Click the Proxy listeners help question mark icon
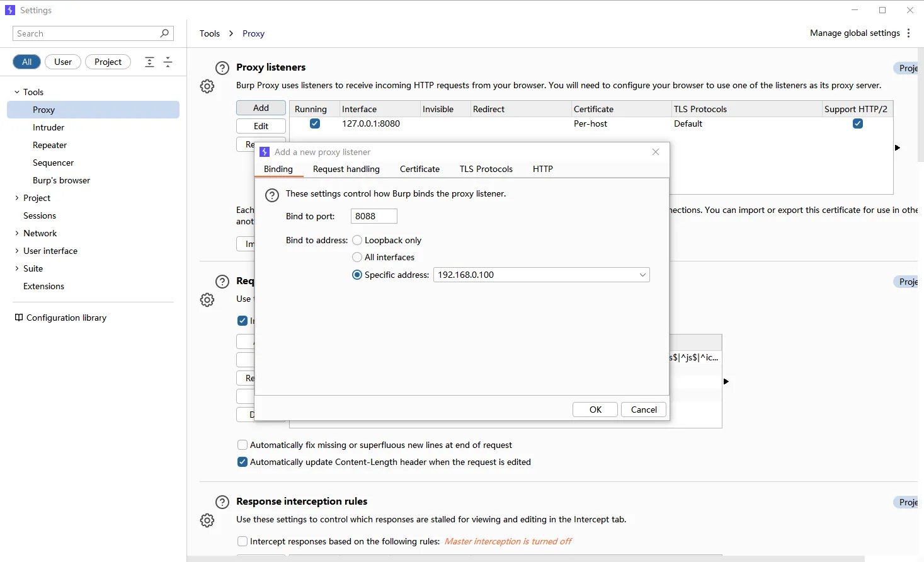Viewport: 924px width, 562px height. coord(222,68)
